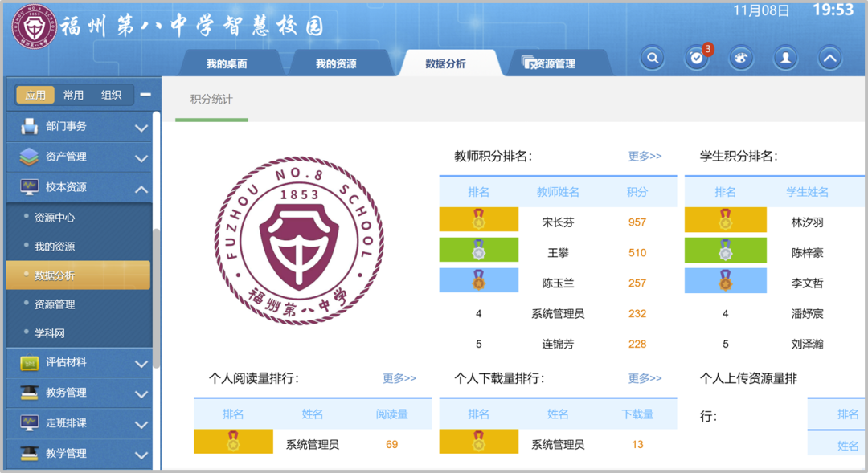Image resolution: width=868 pixels, height=473 pixels.
Task: Collapse header with the up-arrow circle icon
Action: [x=829, y=58]
